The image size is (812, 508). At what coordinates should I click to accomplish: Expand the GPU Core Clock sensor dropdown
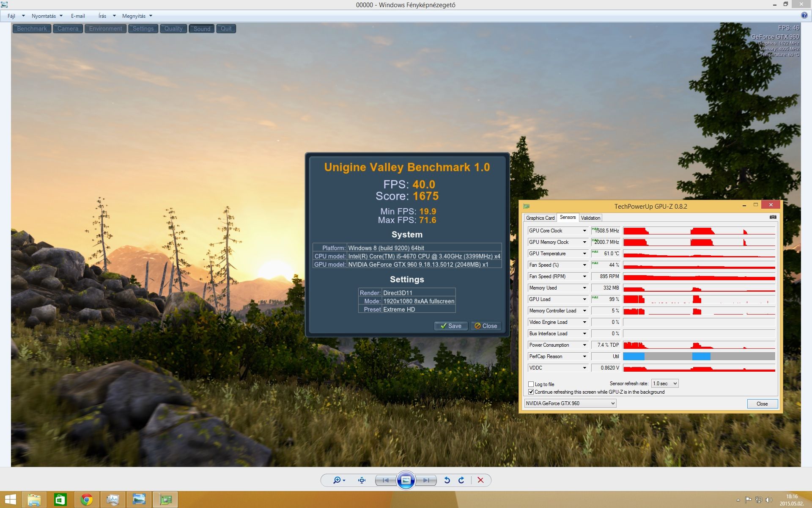[x=584, y=231]
